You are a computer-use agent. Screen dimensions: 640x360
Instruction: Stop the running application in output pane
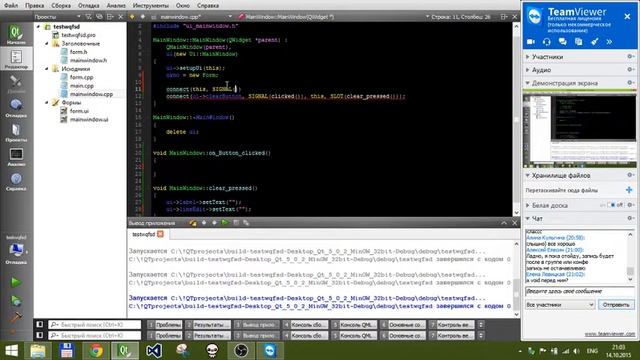pyautogui.click(x=236, y=222)
